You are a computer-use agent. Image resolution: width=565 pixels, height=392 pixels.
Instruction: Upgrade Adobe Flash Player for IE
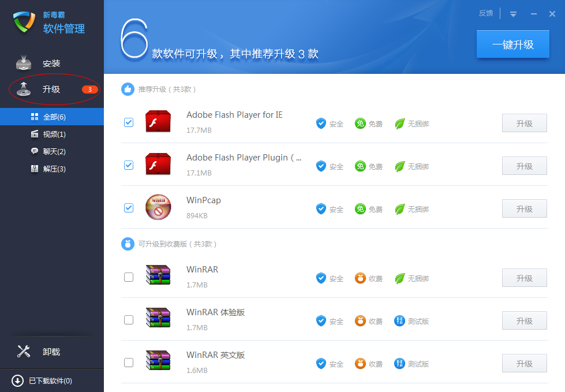click(524, 123)
